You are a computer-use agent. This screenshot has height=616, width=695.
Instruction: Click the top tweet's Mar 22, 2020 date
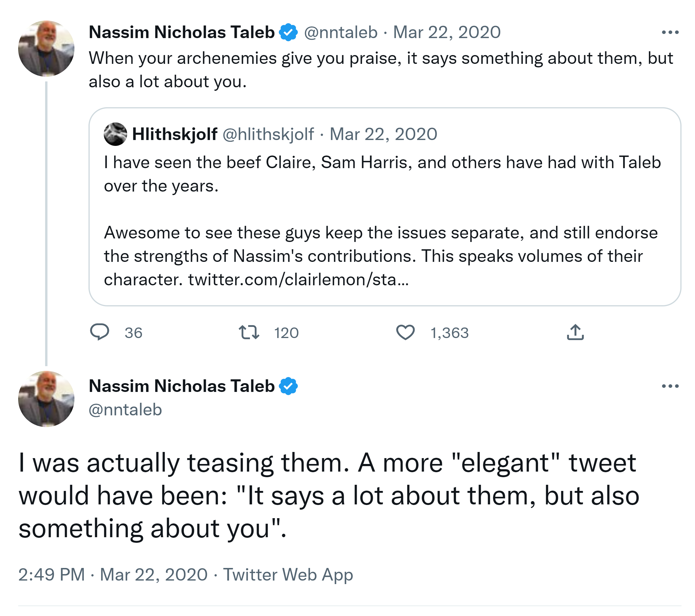click(447, 32)
